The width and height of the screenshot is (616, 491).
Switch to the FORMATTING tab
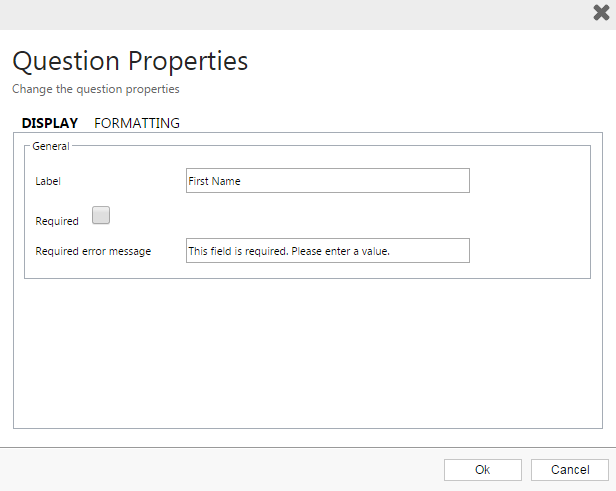pyautogui.click(x=137, y=123)
